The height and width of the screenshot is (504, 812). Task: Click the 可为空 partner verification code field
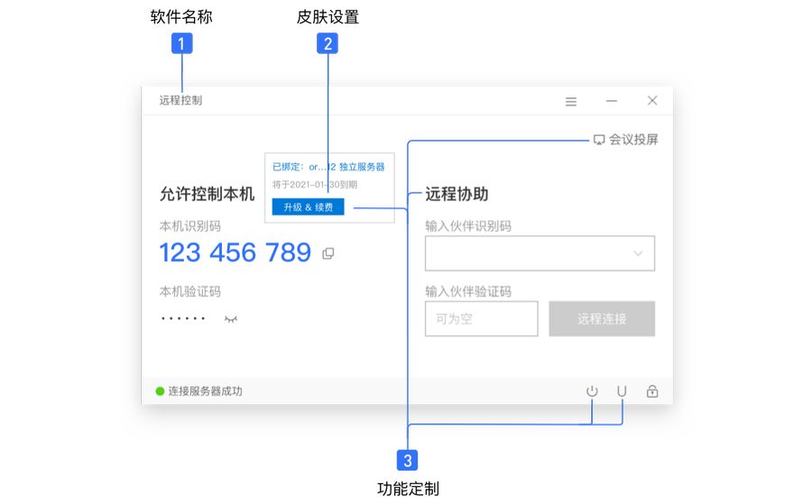tap(481, 319)
